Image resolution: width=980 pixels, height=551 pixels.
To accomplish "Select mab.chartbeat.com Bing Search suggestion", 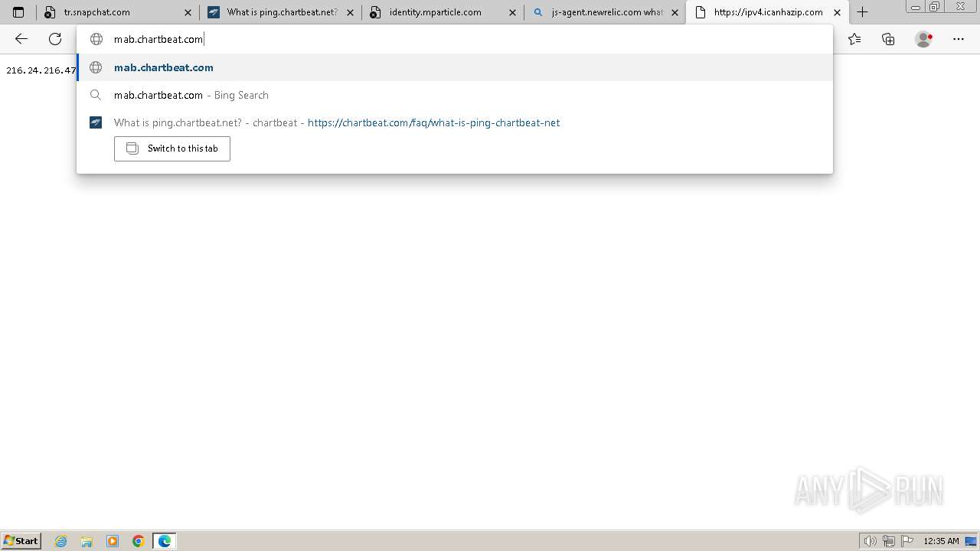I will [x=455, y=95].
